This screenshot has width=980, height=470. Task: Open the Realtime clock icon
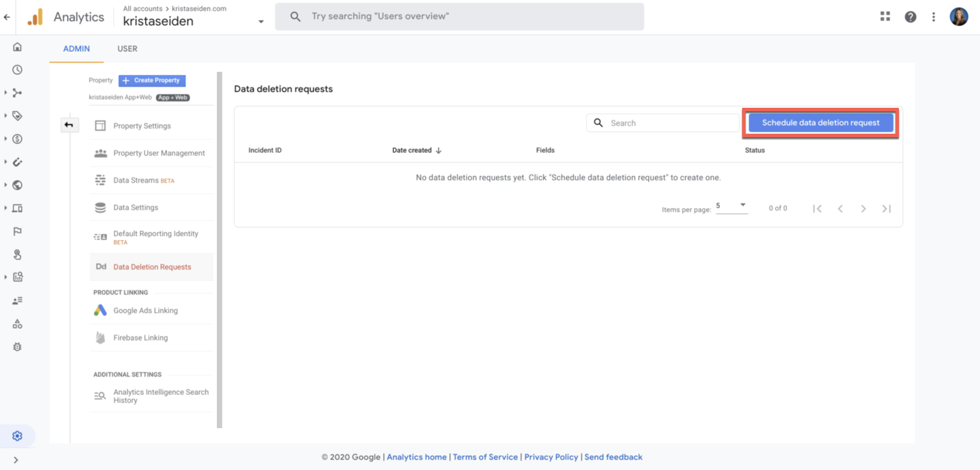click(17, 70)
